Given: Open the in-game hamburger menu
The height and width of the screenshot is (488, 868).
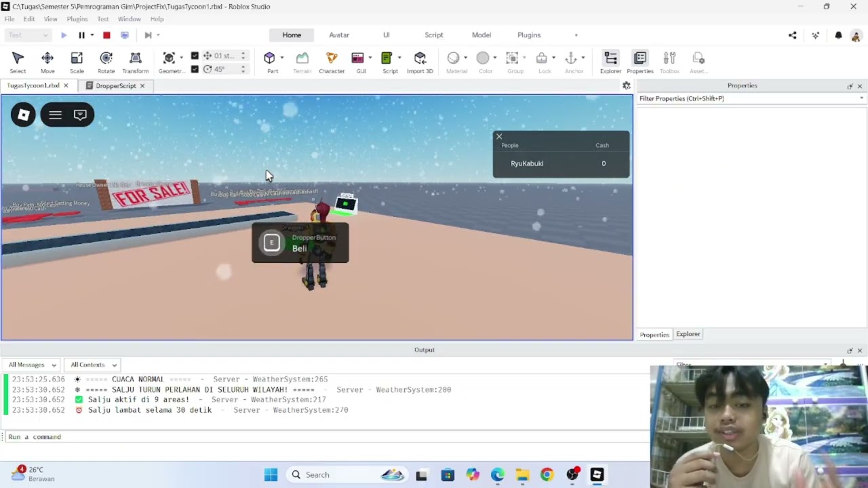Looking at the screenshot, I should pos(55,115).
